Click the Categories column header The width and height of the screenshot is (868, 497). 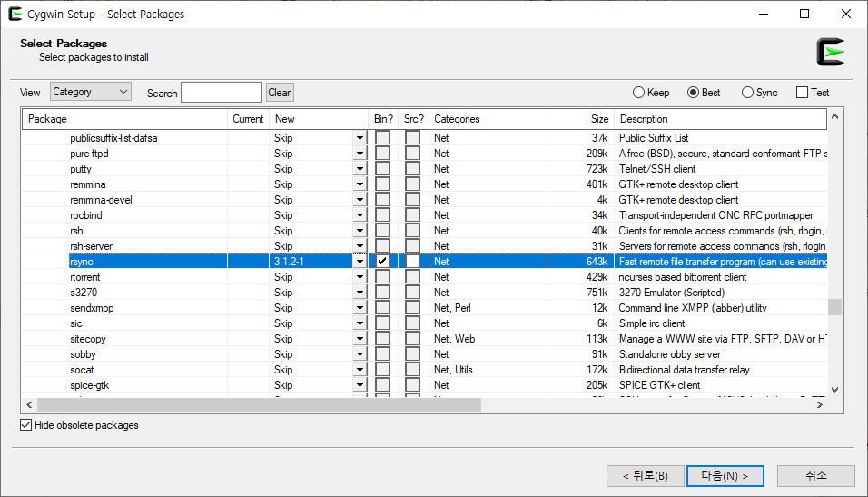[x=488, y=119]
